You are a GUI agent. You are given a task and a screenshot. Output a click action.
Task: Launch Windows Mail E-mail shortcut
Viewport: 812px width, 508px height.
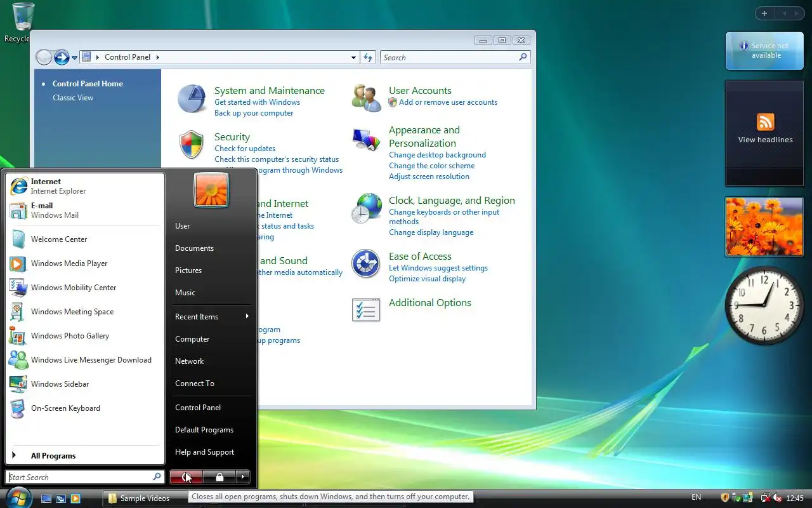point(85,210)
